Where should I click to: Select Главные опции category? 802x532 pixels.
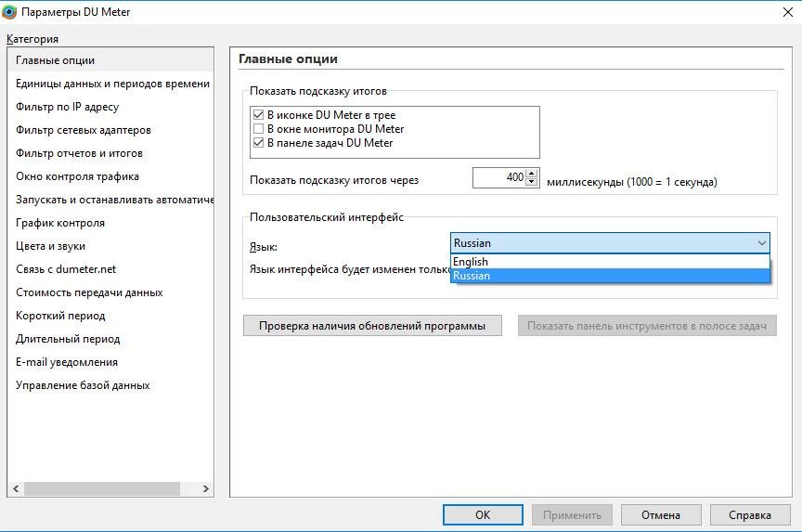point(110,60)
